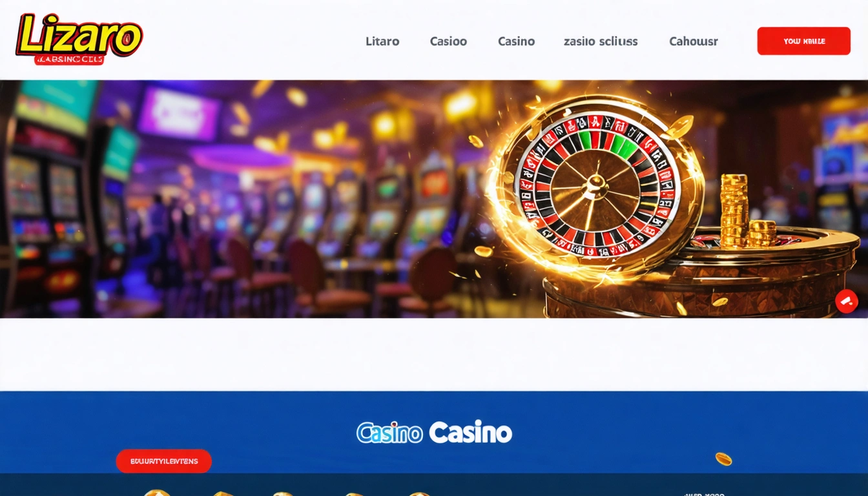Viewport: 868px width, 496px height.
Task: Open the Casioo navigation item
Action: (448, 41)
